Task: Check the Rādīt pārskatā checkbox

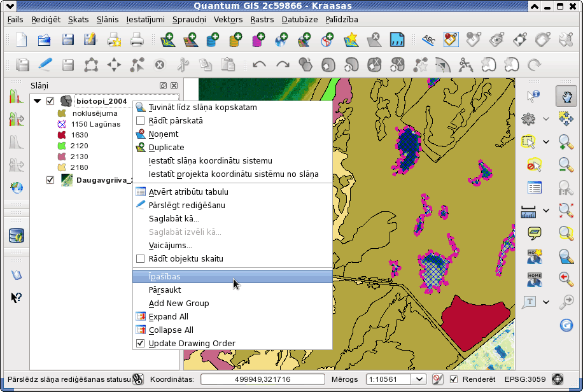Action: [x=140, y=120]
